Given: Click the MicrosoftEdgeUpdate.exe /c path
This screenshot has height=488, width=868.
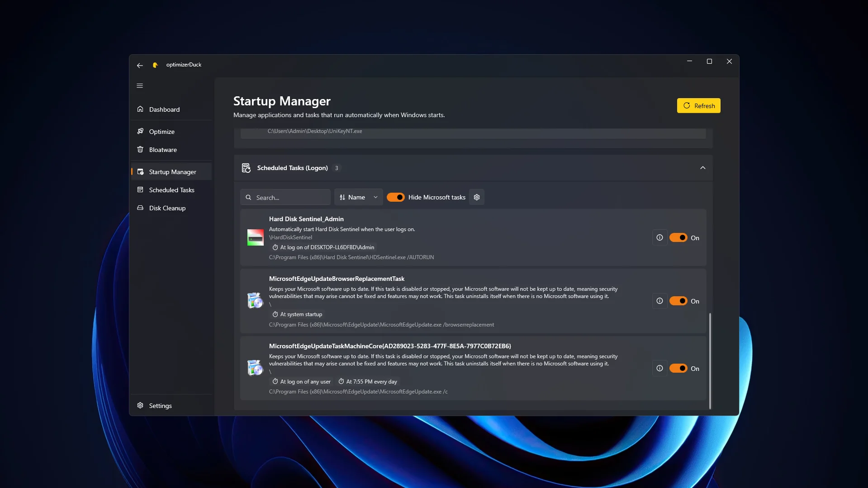Looking at the screenshot, I should (x=358, y=392).
